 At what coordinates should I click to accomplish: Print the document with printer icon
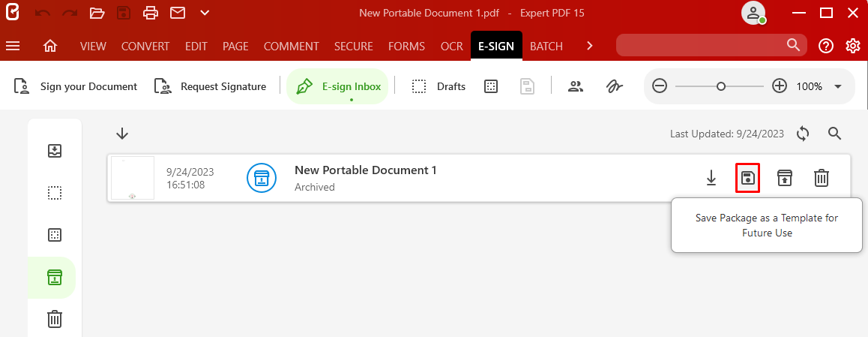pos(151,13)
